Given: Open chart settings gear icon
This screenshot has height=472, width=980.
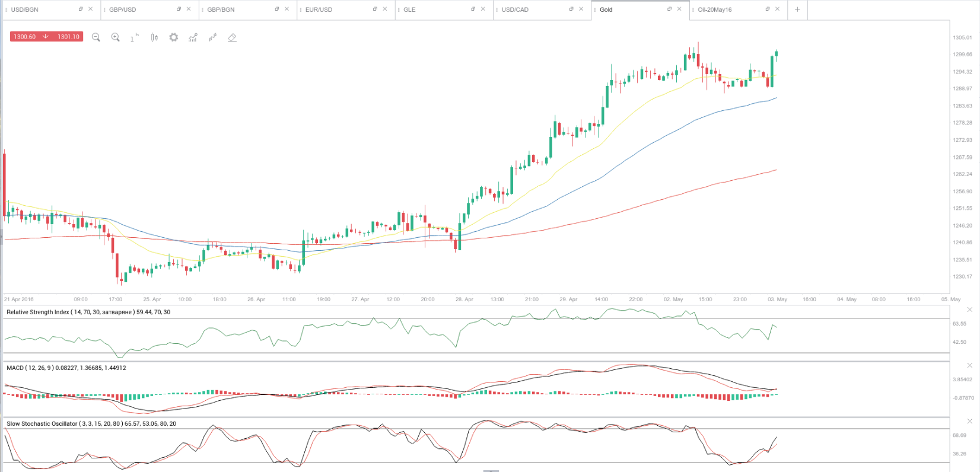Looking at the screenshot, I should coord(173,37).
